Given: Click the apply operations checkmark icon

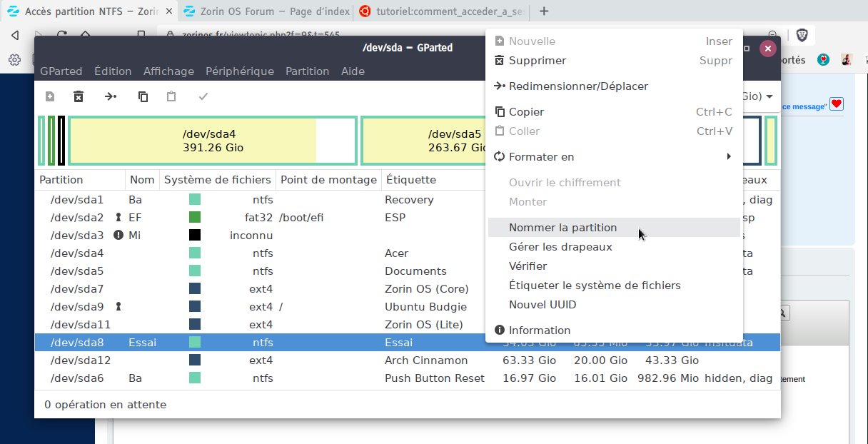Looking at the screenshot, I should pyautogui.click(x=203, y=96).
